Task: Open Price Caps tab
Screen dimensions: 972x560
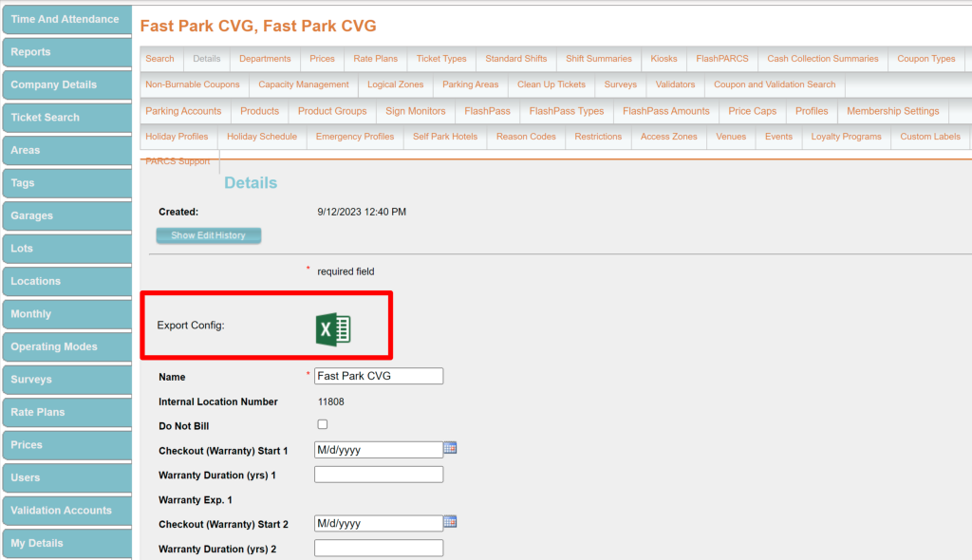Action: [753, 112]
